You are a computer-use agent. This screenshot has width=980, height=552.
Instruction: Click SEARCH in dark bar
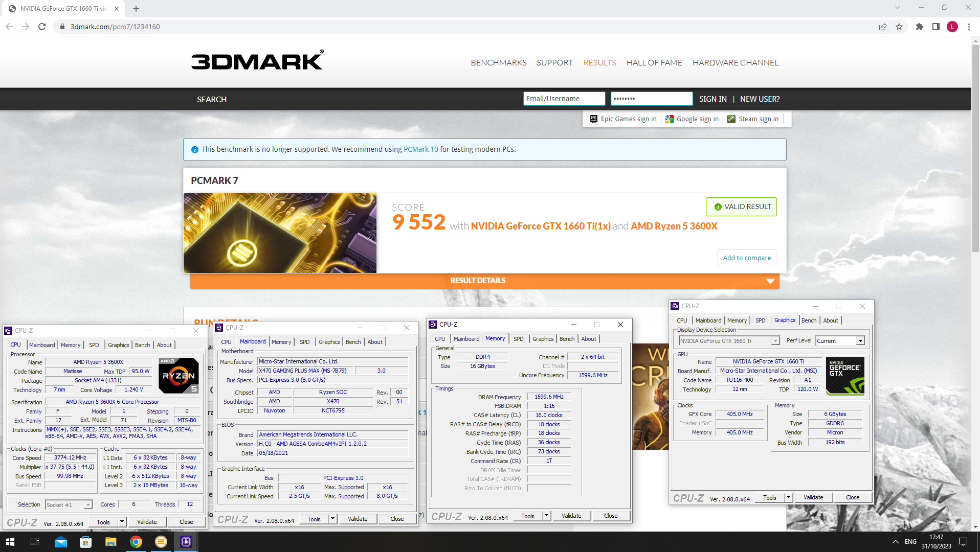tap(212, 99)
